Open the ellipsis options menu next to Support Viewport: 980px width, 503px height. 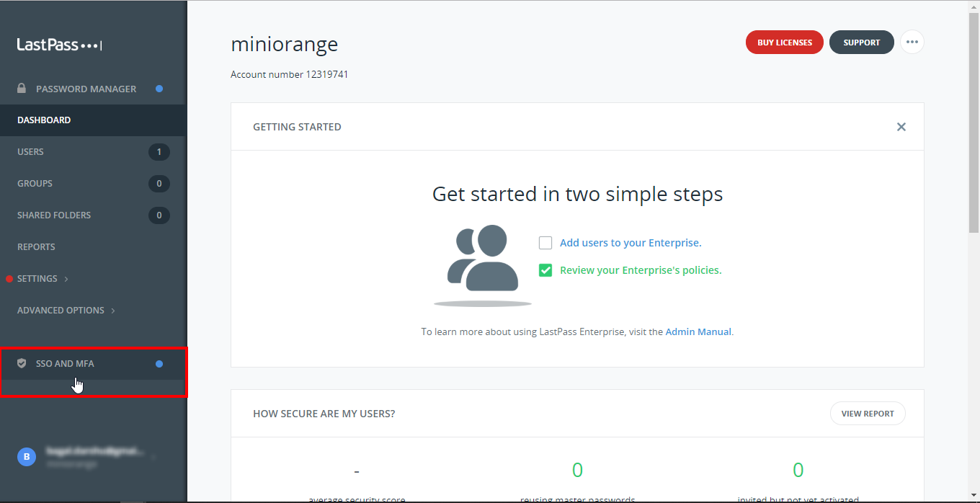coord(912,42)
